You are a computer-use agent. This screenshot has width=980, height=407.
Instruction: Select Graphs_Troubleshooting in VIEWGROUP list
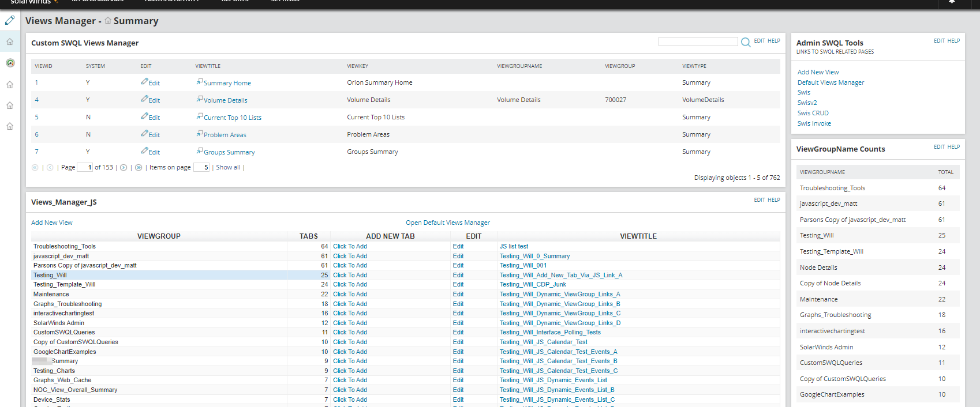(68, 304)
